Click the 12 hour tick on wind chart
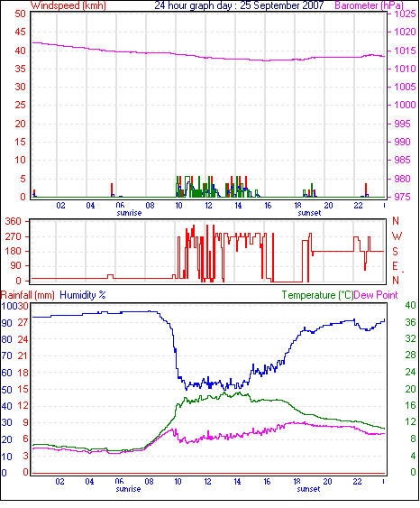The width and height of the screenshot is (420, 508). point(208,206)
